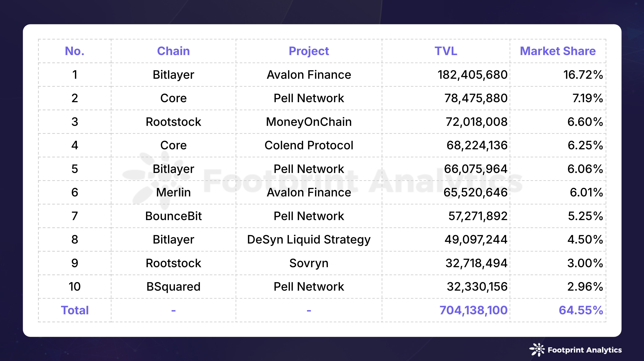Click the Colend Protocol project name
Image resolution: width=644 pixels, height=361 pixels.
(309, 145)
